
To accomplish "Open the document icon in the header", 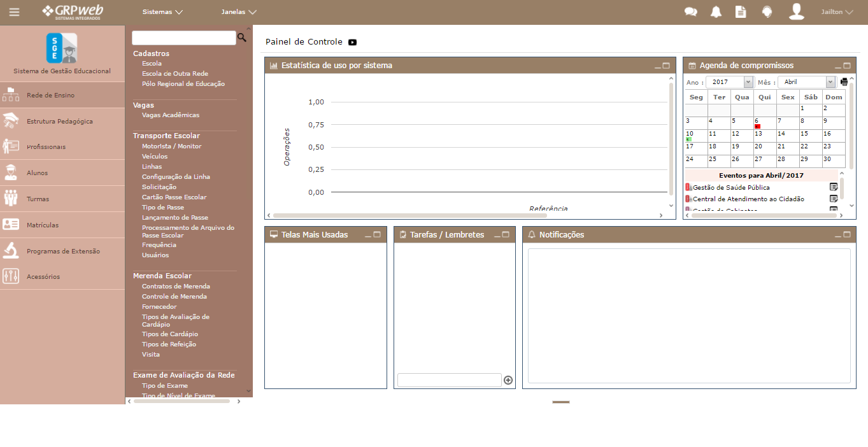I will pyautogui.click(x=741, y=12).
